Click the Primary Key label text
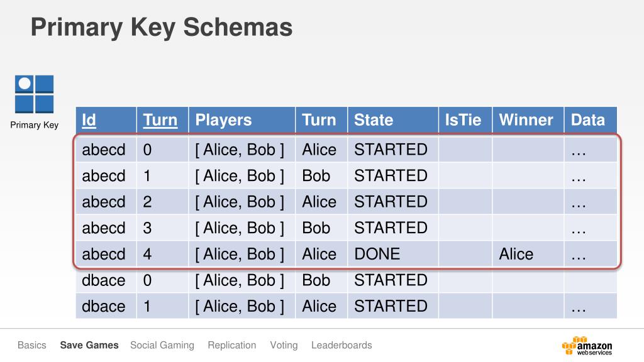The height and width of the screenshot is (362, 644). pos(35,125)
